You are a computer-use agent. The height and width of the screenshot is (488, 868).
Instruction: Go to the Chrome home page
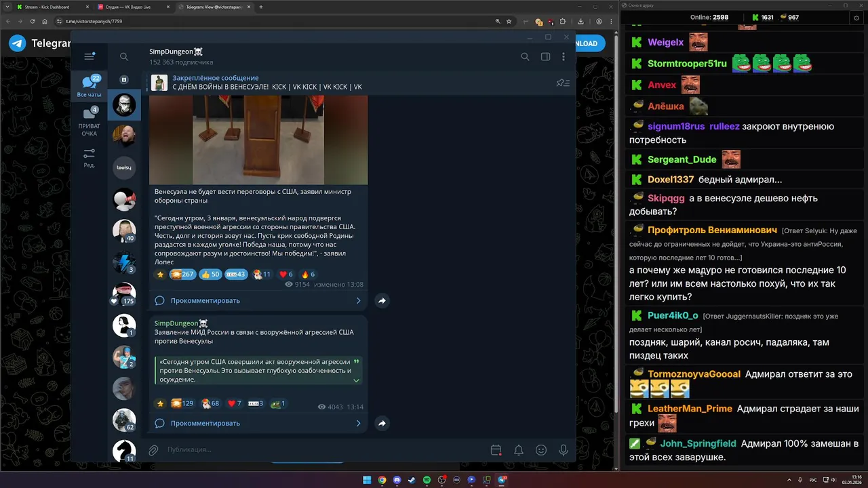(44, 21)
